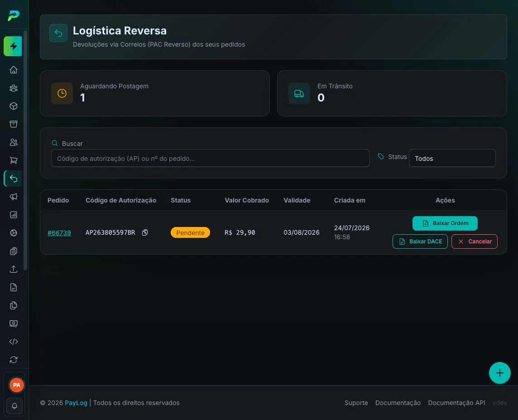Click the Baixar DACE button
This screenshot has width=518, height=420.
tap(420, 241)
